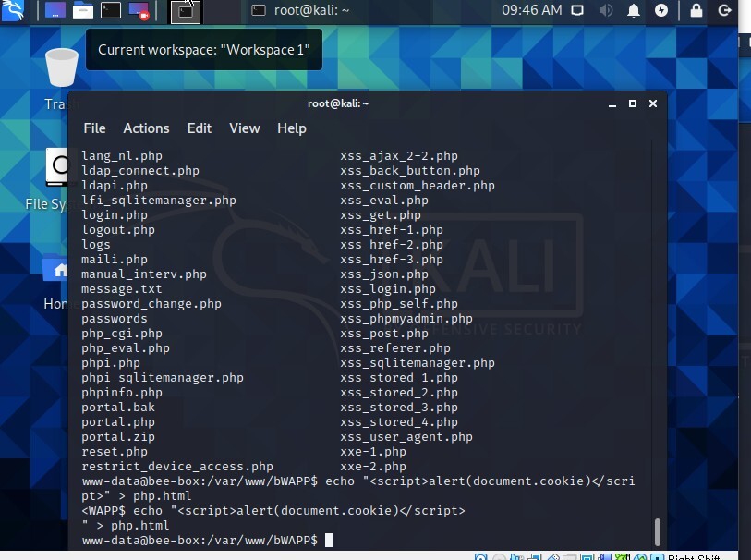The height and width of the screenshot is (560, 751).
Task: Click the text xss_login.php
Action: [388, 289]
